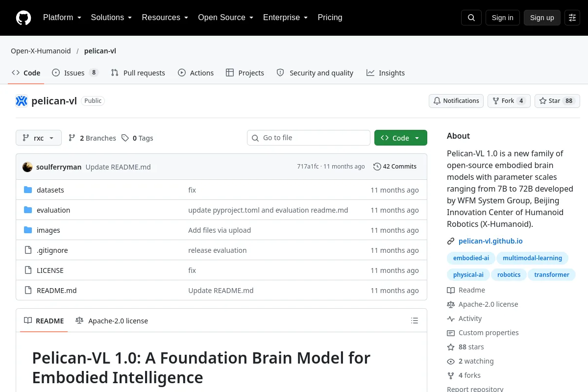Click the branches icon beside 2 Branches
This screenshot has width=588, height=392.
(72, 138)
